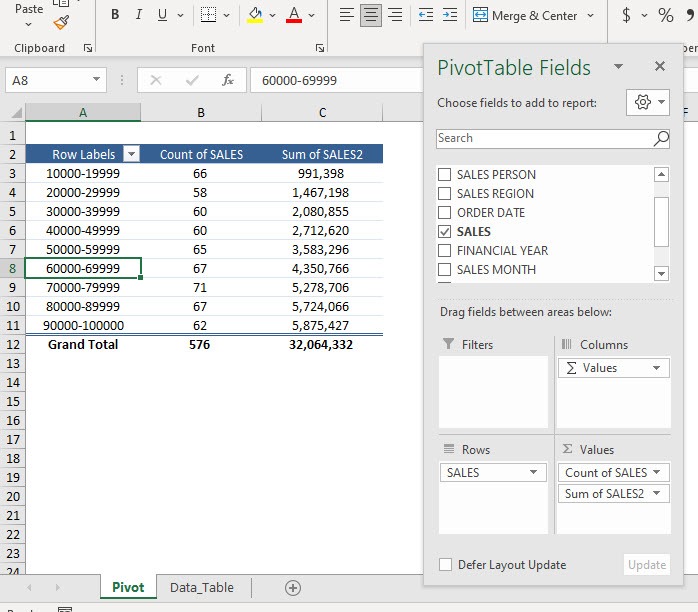This screenshot has height=612, width=698.
Task: Open fill color dropdown arrow
Action: [272, 16]
